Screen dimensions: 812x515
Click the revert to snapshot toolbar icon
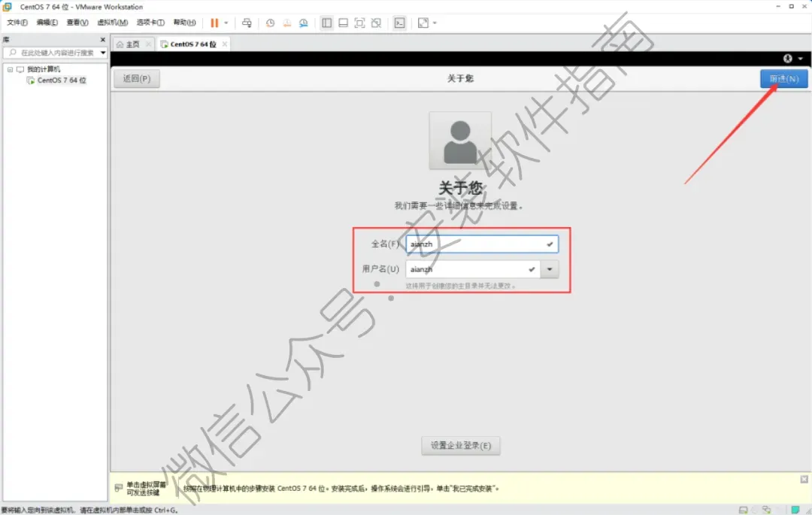pos(286,23)
